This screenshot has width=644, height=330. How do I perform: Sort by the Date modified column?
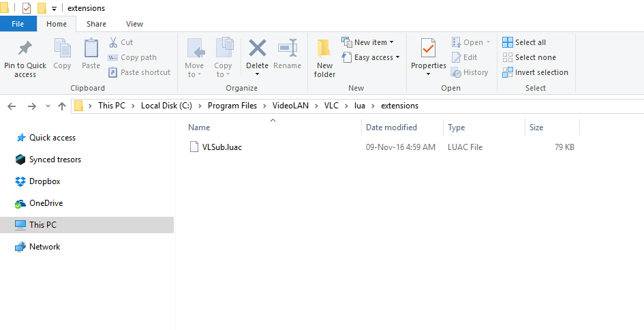pyautogui.click(x=391, y=127)
